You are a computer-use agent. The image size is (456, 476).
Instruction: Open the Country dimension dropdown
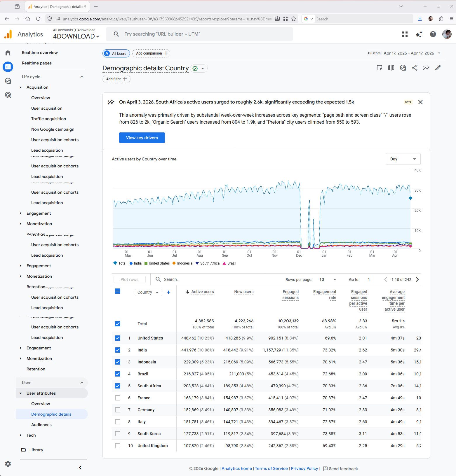(148, 292)
